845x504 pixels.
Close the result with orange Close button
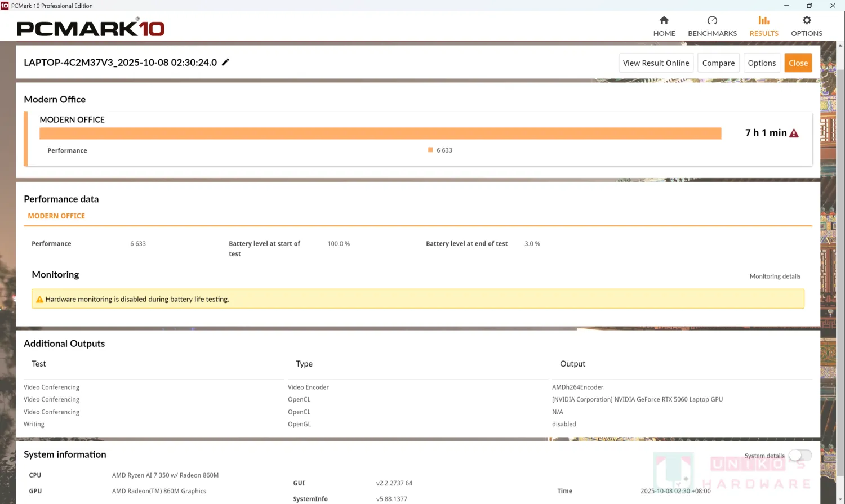(x=798, y=63)
